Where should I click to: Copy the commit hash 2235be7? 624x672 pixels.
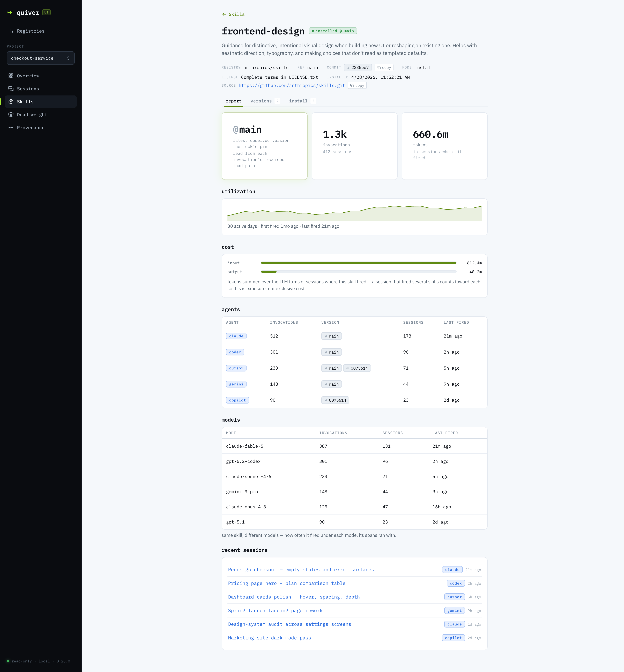click(x=384, y=68)
